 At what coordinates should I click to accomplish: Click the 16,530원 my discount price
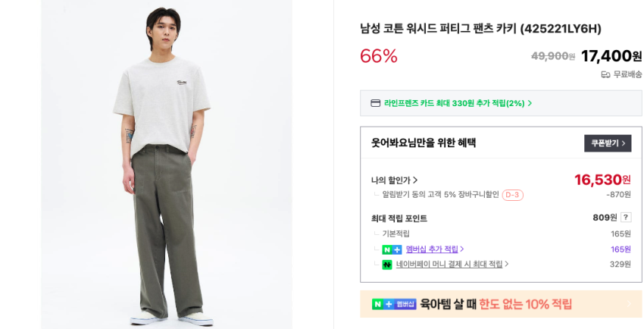tap(602, 180)
